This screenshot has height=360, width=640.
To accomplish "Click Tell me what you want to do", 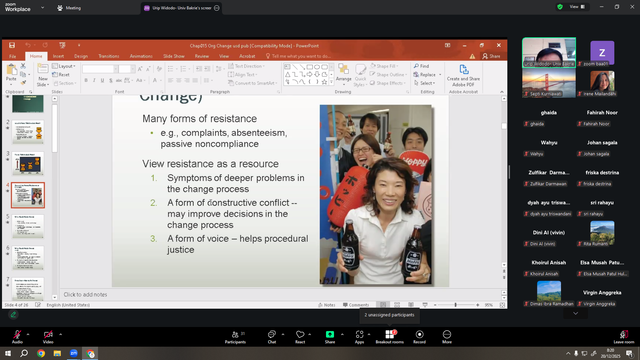I will (x=298, y=56).
